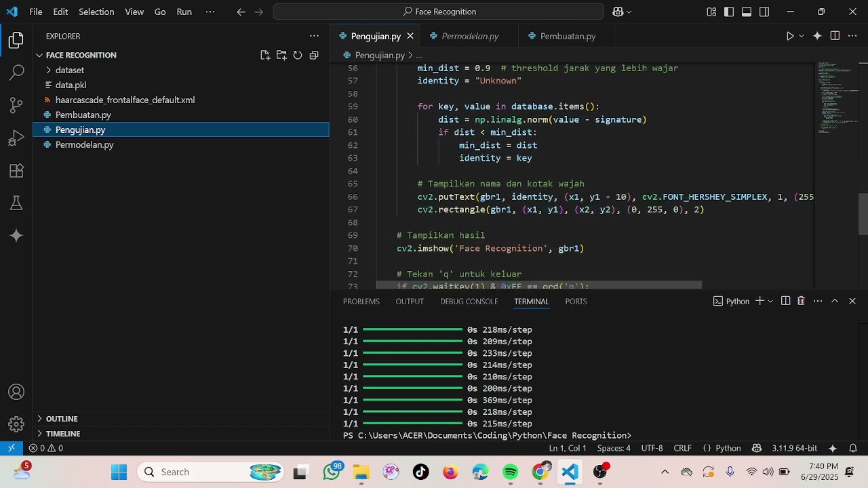Open the Explorer view in activity bar

pos(16,41)
